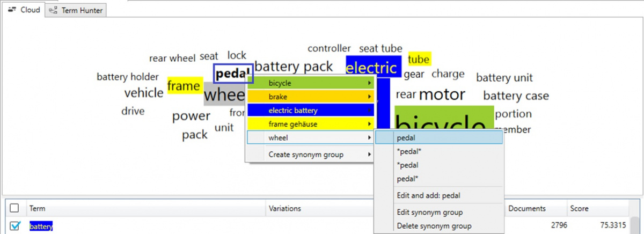Open the wheel submenu entry

(x=311, y=138)
